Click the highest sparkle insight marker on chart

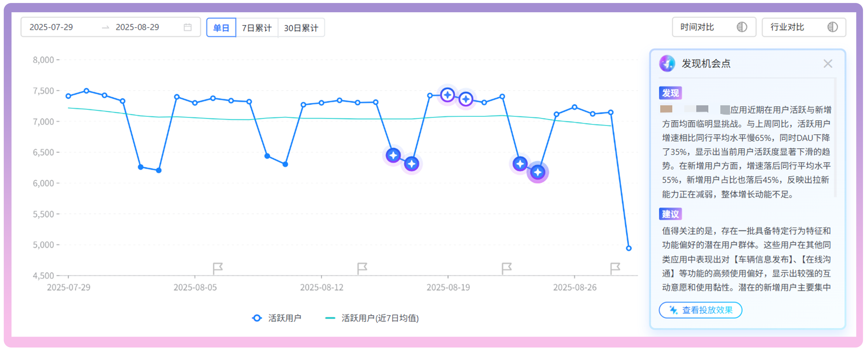[x=447, y=95]
